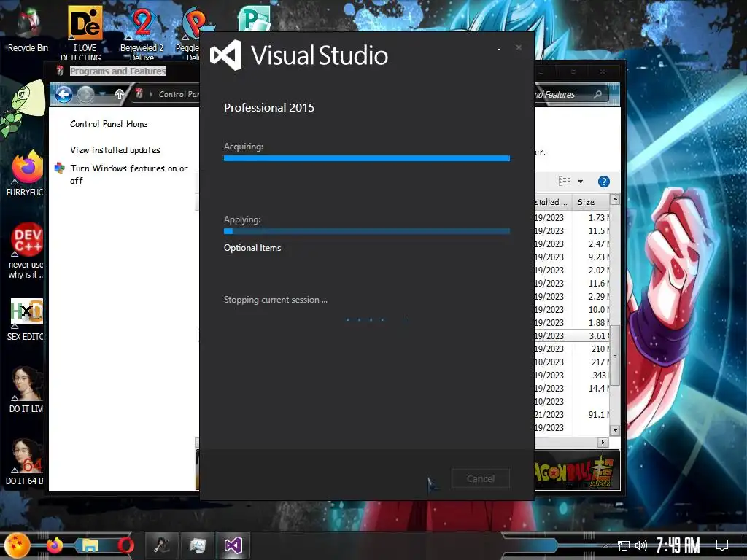Select the program row with size 3.61
Screen dimensions: 747x560
click(572, 335)
